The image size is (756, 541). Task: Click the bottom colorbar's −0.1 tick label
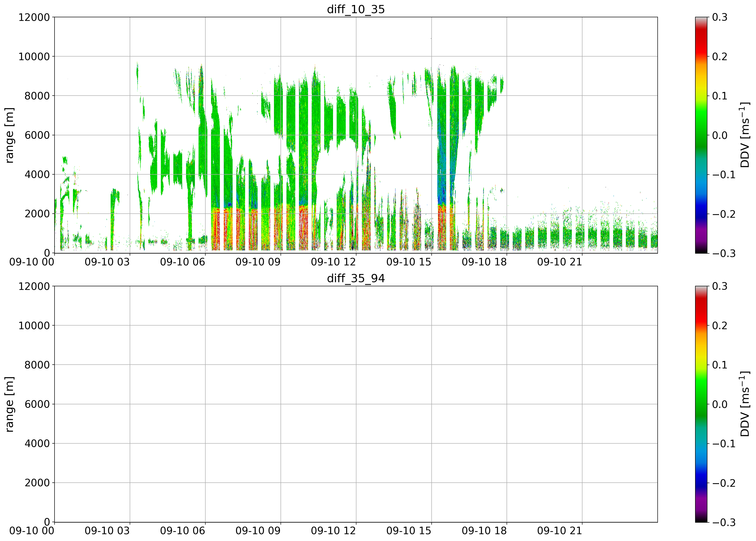724,444
